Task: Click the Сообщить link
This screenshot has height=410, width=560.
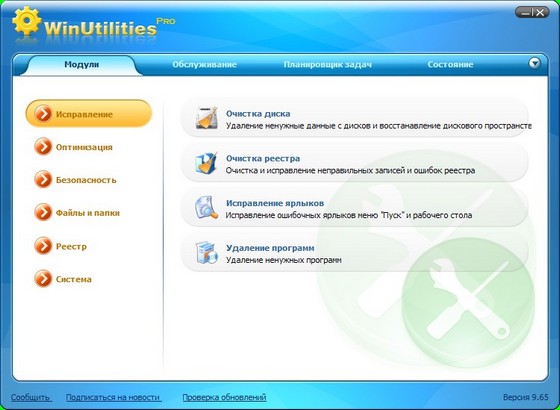Action: pos(31,397)
